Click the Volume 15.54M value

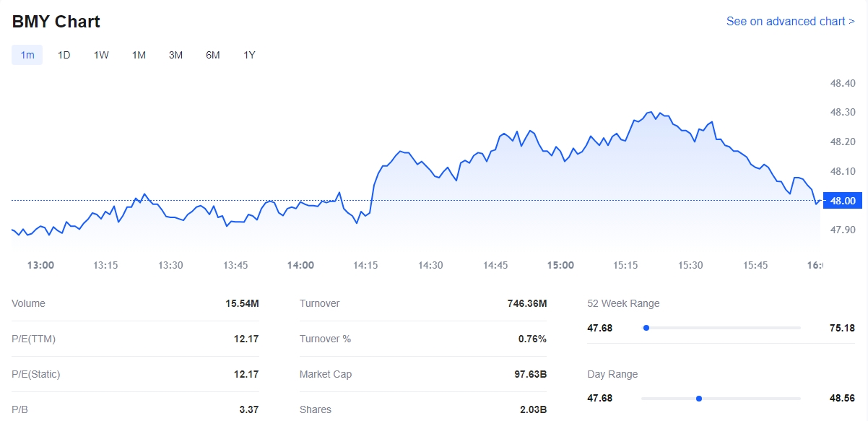click(242, 304)
